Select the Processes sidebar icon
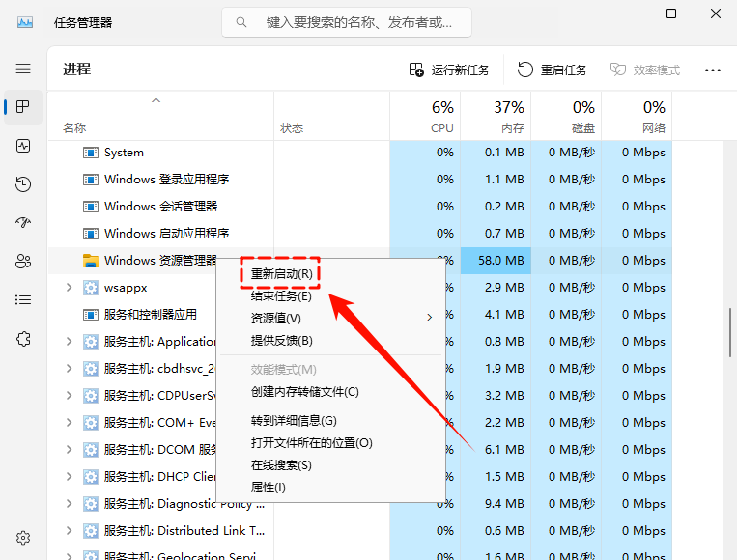Image resolution: width=737 pixels, height=560 pixels. point(23,107)
